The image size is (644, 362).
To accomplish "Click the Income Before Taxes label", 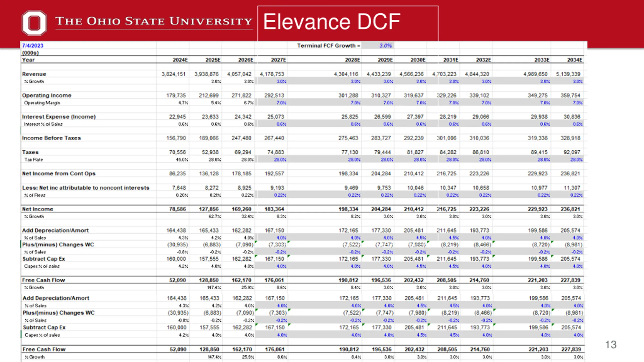I will click(51, 138).
